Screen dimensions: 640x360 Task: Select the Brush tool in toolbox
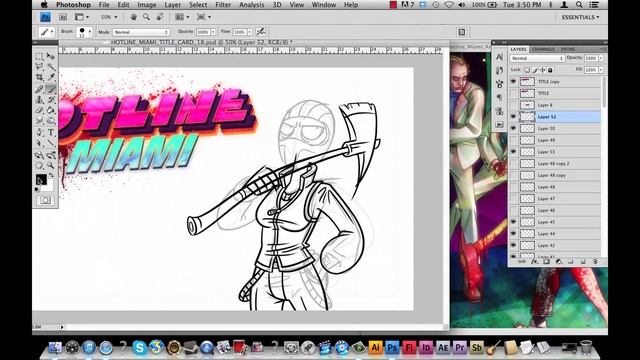51,89
